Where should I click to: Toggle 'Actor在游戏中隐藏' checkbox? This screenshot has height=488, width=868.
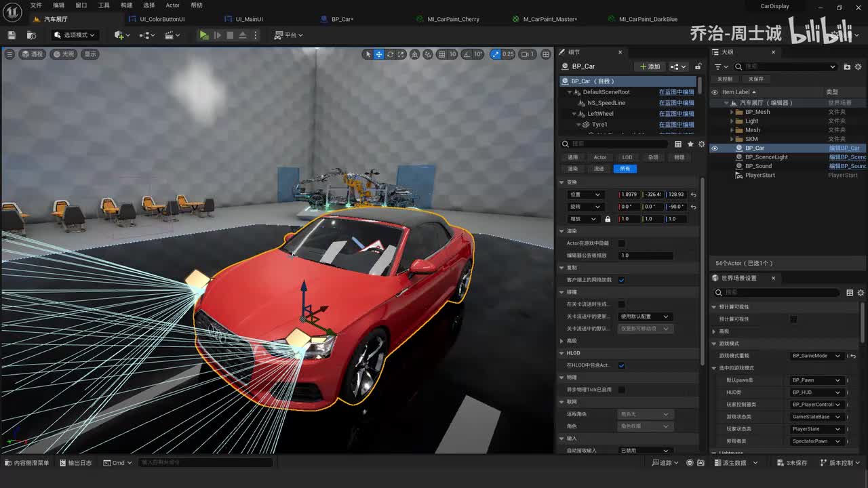pos(622,243)
